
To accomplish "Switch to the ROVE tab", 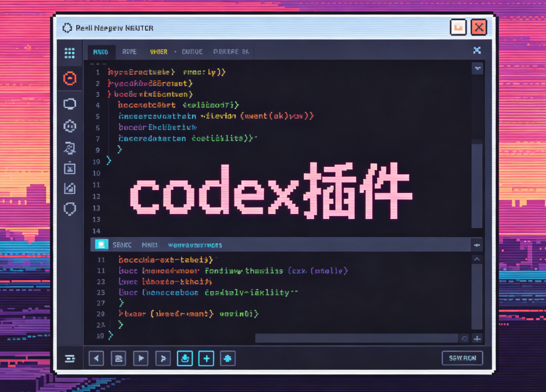I will pos(129,52).
